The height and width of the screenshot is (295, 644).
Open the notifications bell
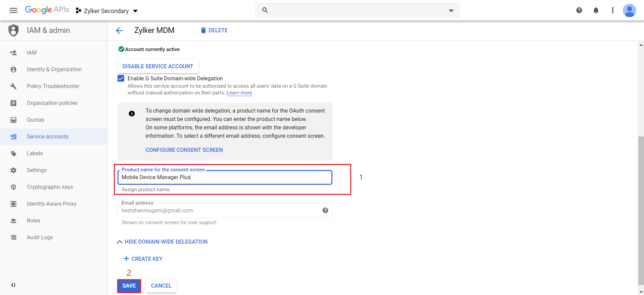tap(596, 10)
